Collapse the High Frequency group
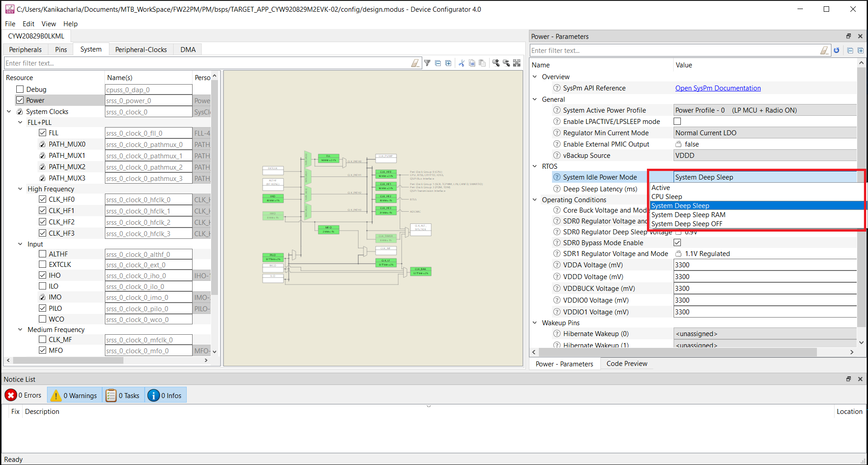Viewport: 868px width, 465px height. (20, 189)
